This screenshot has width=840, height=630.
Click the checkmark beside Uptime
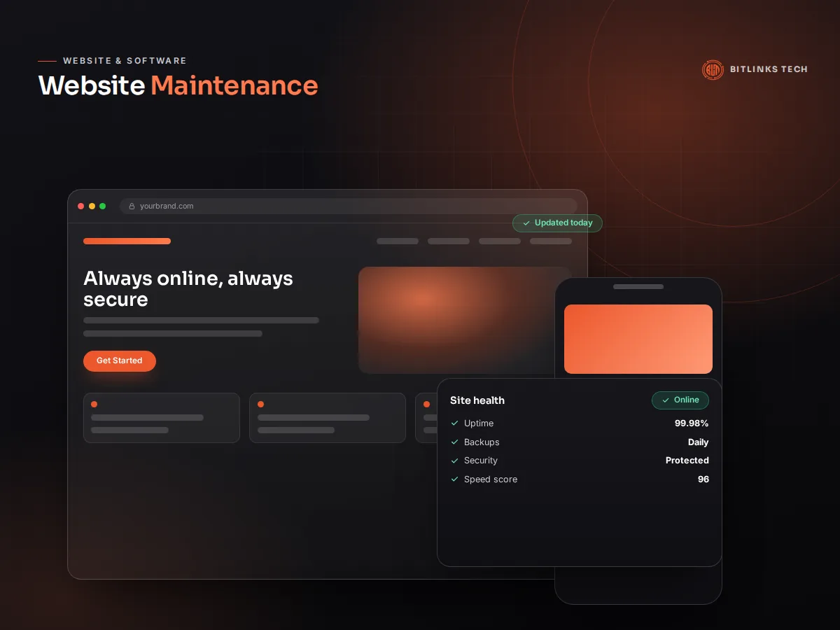(455, 423)
